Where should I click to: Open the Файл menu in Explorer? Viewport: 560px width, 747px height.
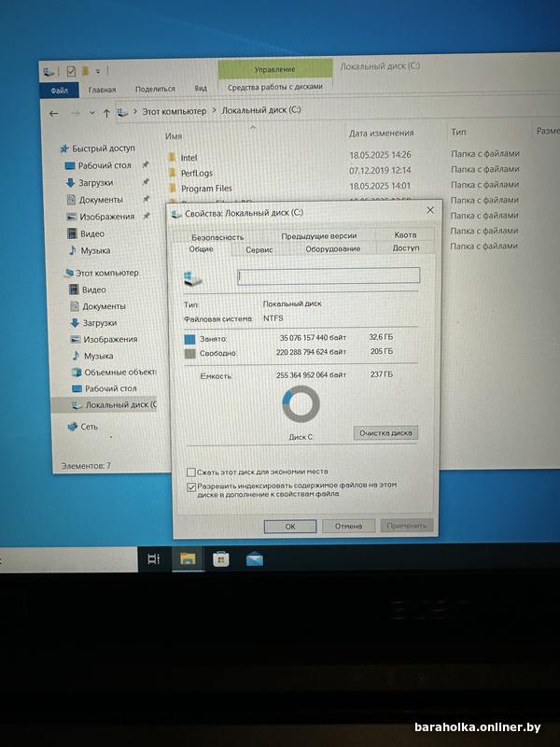[59, 90]
